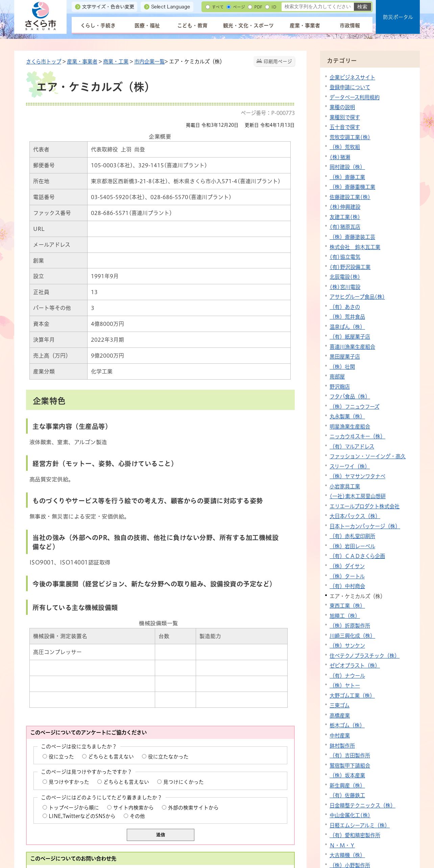Choose 役に立たなかった radio option
The image size is (434, 868).
pyautogui.click(x=144, y=756)
